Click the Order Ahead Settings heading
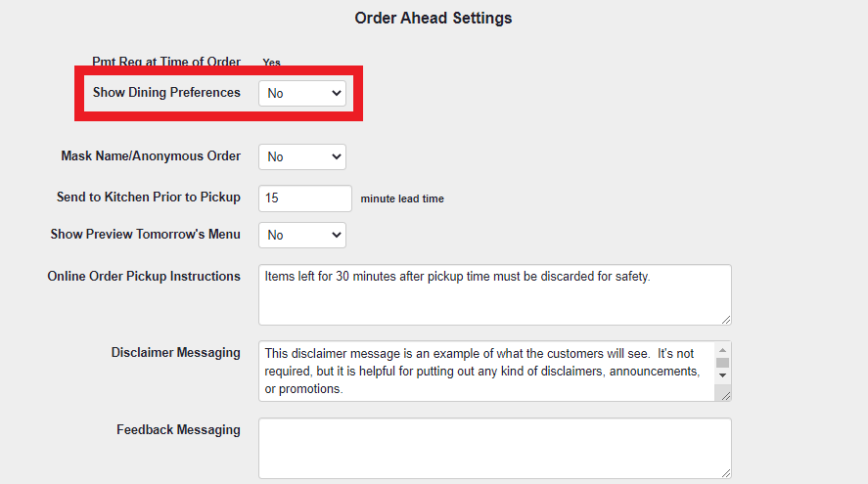Image resolution: width=868 pixels, height=484 pixels. point(433,18)
